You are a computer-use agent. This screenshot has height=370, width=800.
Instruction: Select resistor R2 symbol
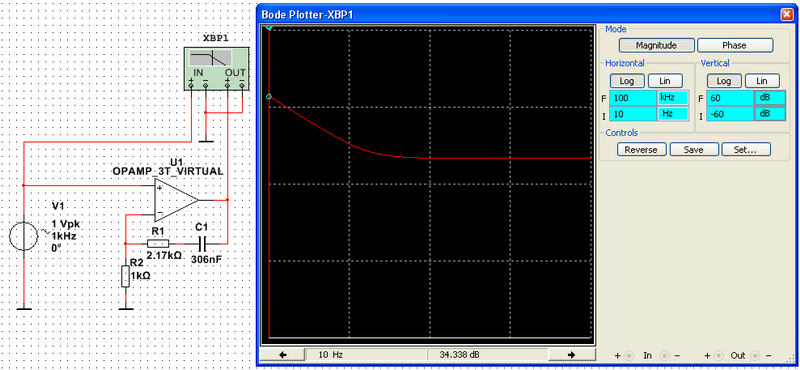point(126,276)
